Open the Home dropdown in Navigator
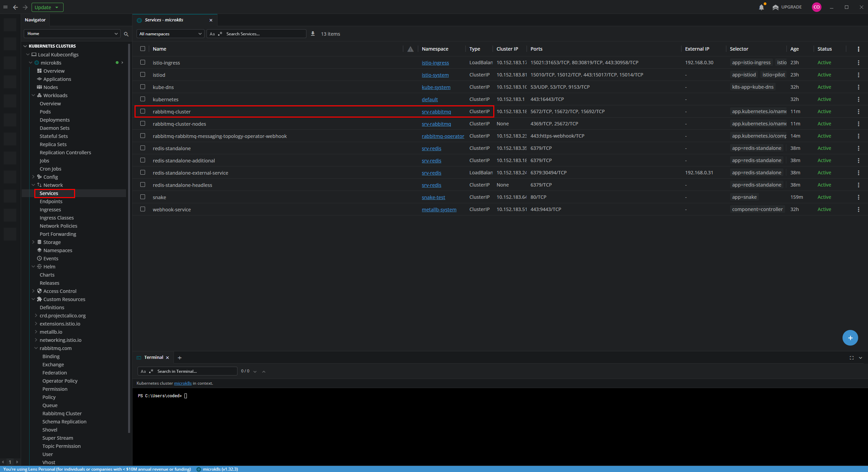 (x=72, y=34)
